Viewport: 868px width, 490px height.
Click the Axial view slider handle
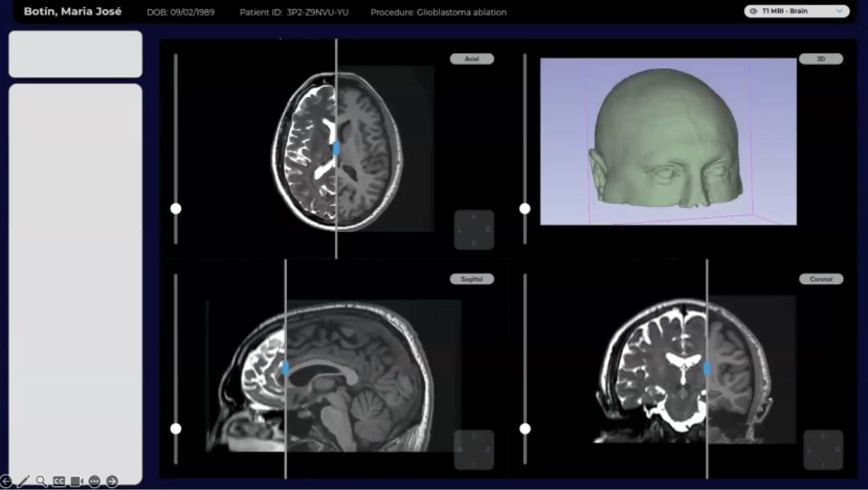pos(176,208)
